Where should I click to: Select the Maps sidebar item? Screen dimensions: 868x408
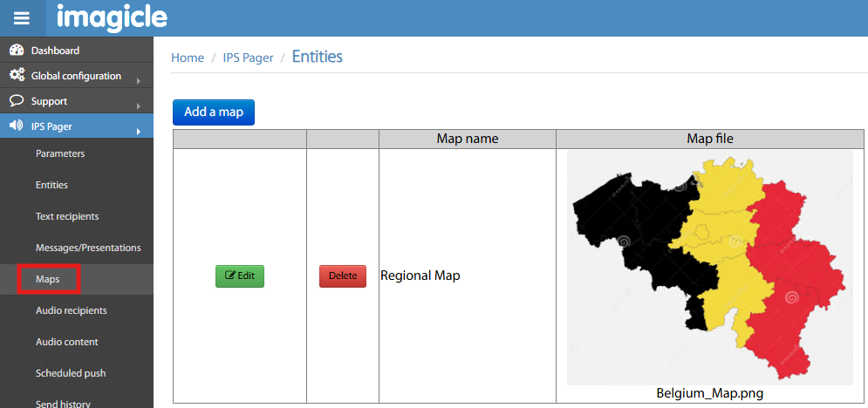click(48, 279)
